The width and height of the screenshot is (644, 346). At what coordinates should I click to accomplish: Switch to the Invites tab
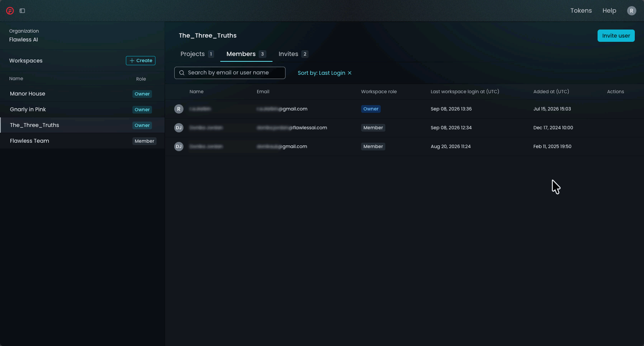293,54
